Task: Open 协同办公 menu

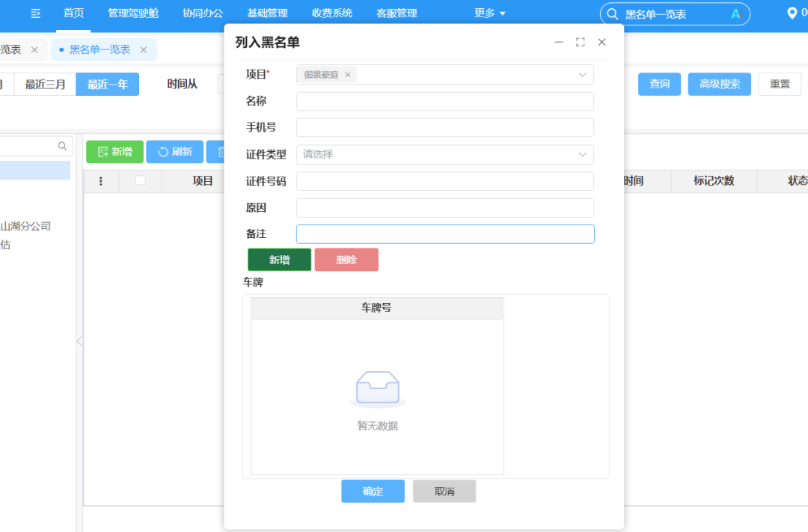Action: tap(203, 13)
